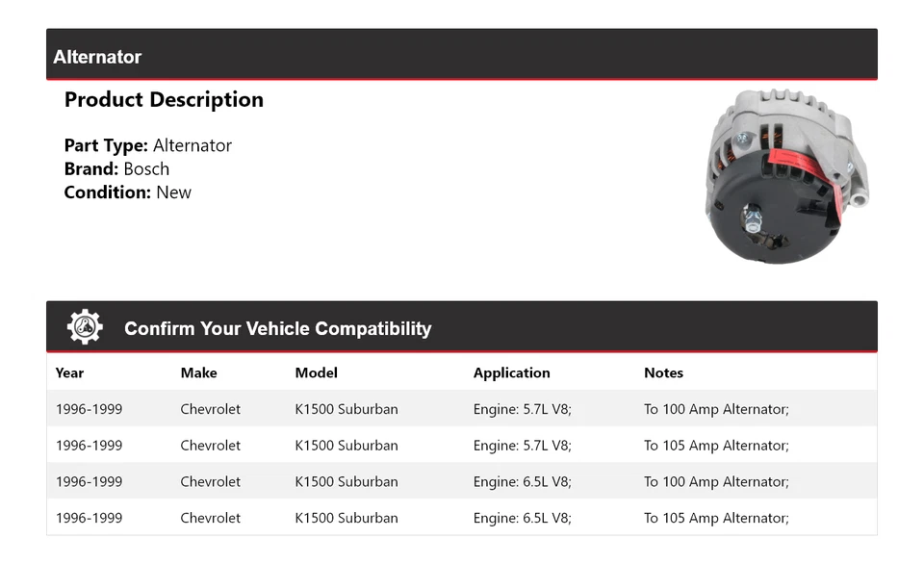
Task: Select the Notes column header
Action: coord(663,372)
